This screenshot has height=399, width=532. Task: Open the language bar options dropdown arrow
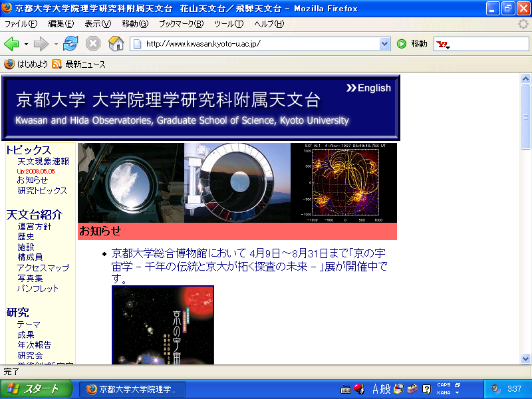point(457,393)
